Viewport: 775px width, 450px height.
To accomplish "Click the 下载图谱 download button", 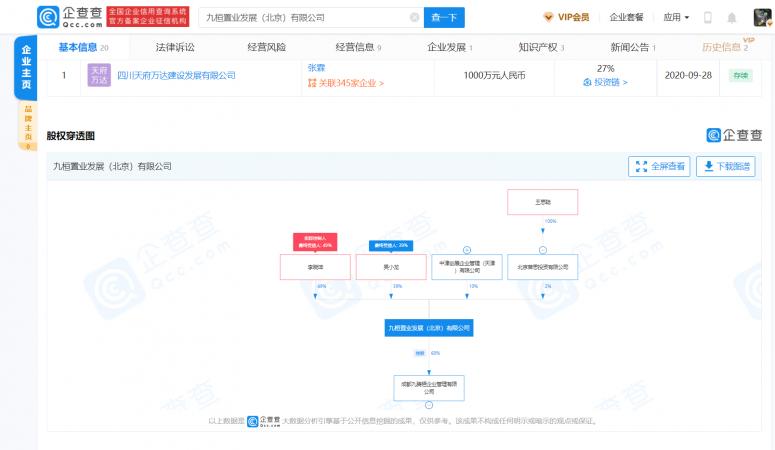I will click(x=726, y=167).
